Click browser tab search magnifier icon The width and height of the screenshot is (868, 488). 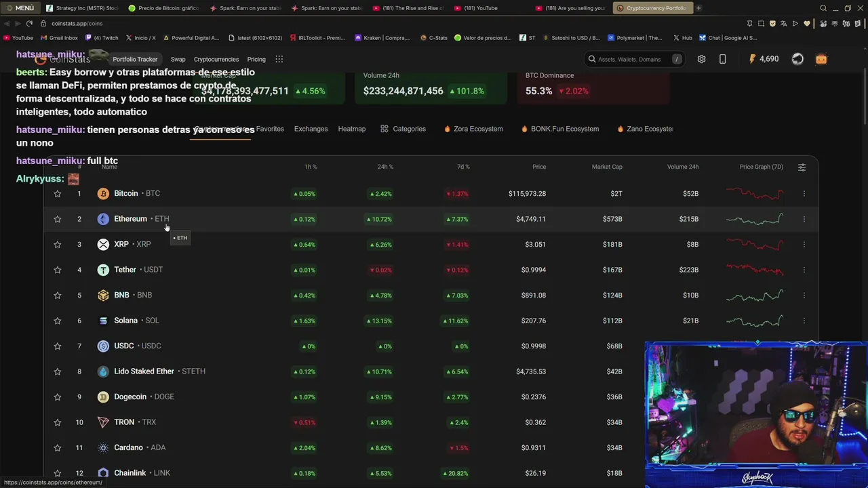tap(823, 8)
